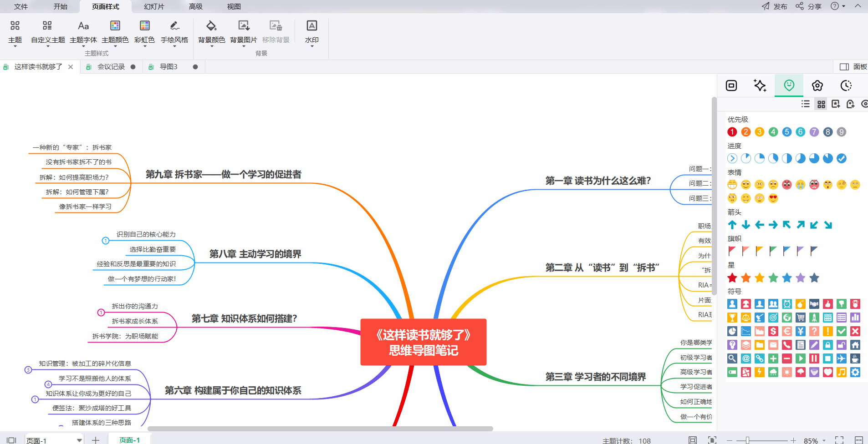
Task: Click the 分享 share button
Action: tap(809, 6)
